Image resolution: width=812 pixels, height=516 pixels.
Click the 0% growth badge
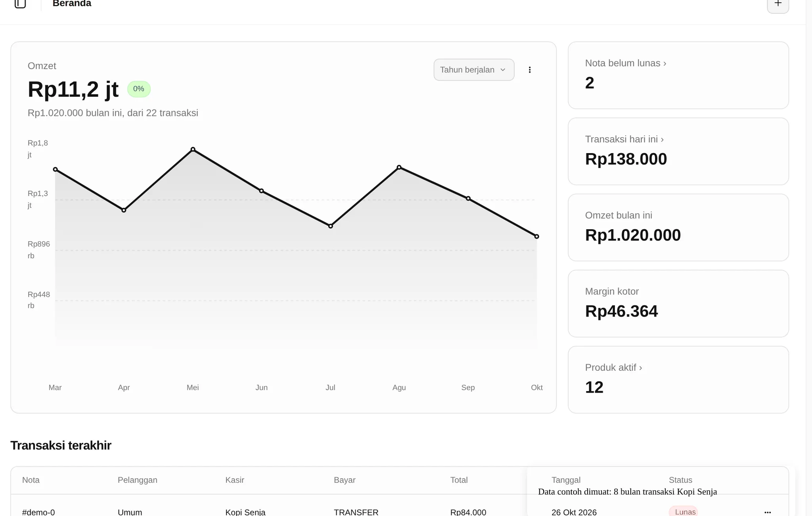point(139,89)
